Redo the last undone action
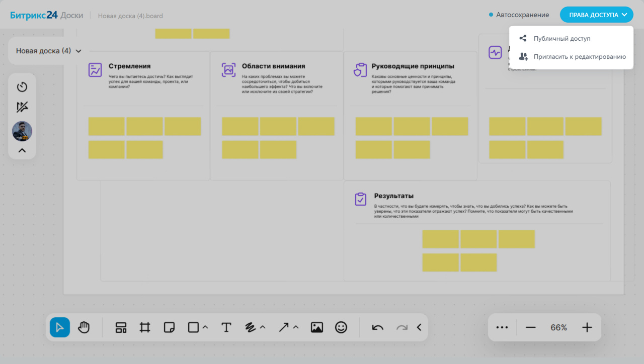This screenshot has width=644, height=364. 402,327
